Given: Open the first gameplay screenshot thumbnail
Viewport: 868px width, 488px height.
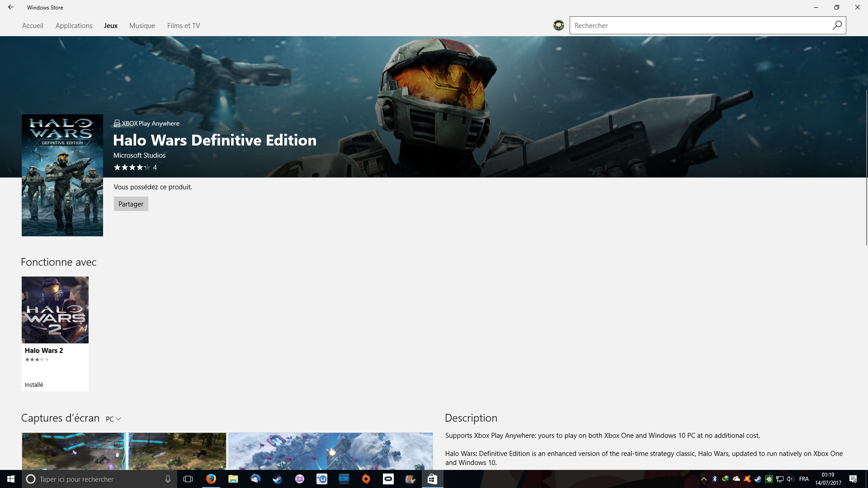Looking at the screenshot, I should [124, 451].
